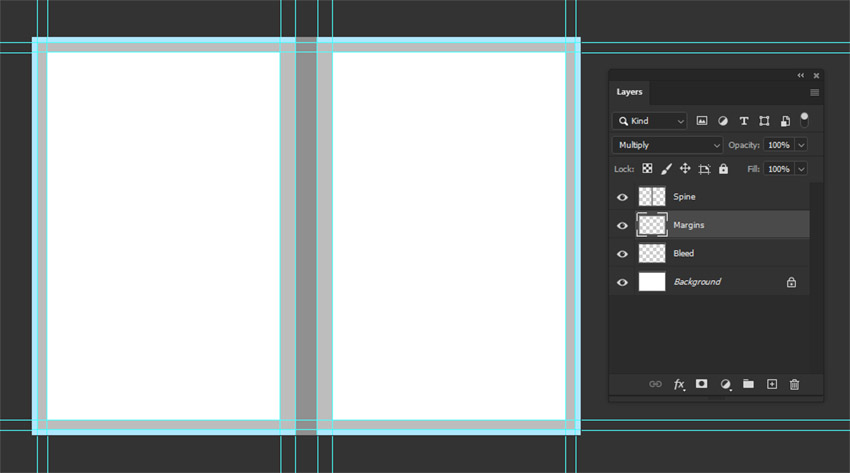Close the Layers panel
Viewport: 850px width, 473px height.
(x=816, y=76)
